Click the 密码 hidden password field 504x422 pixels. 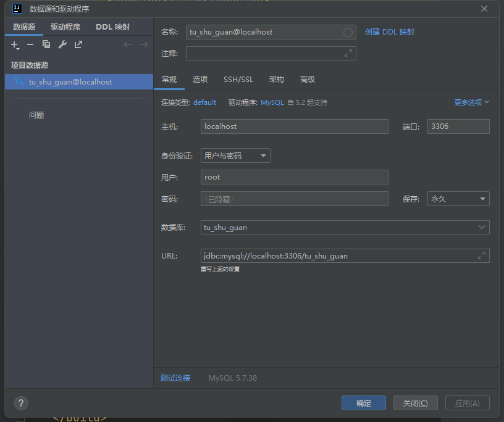point(294,199)
